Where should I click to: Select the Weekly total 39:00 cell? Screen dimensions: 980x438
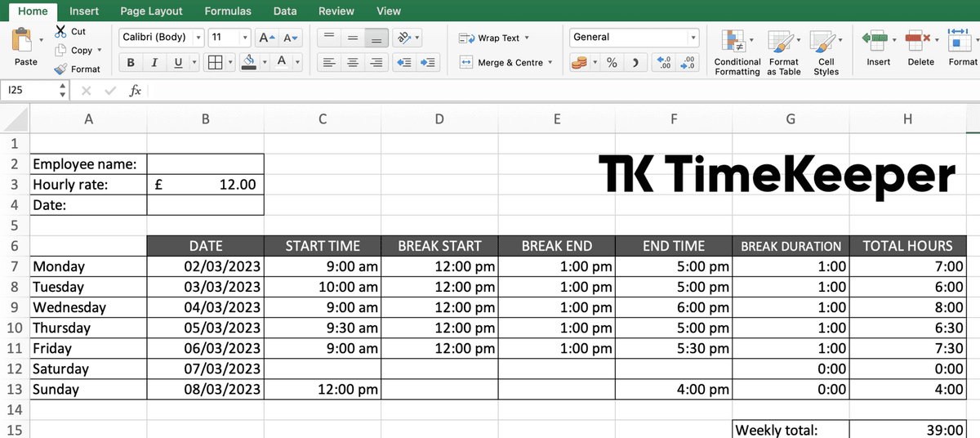click(908, 430)
